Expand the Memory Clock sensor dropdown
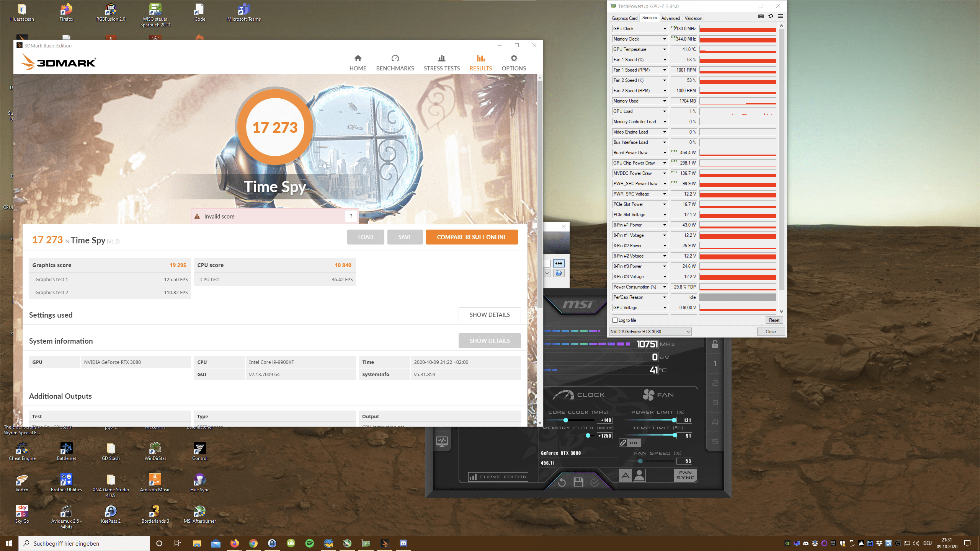 pos(665,39)
